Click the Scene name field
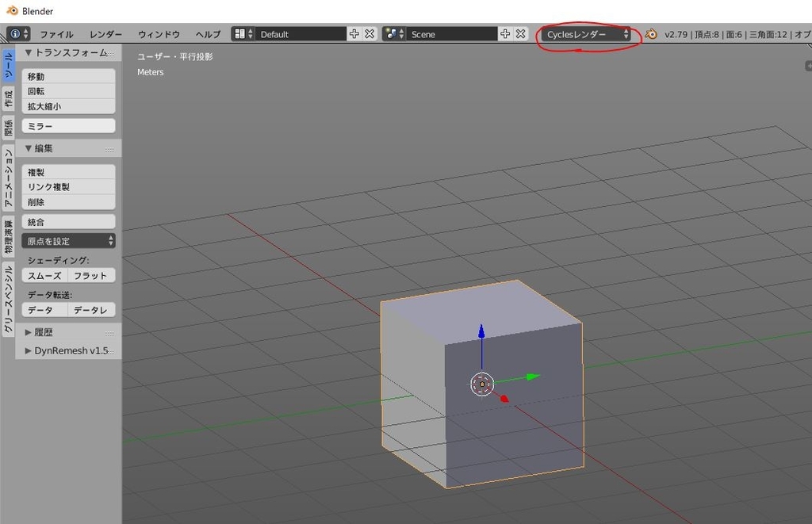Screen dimensions: 812x524 [x=452, y=34]
